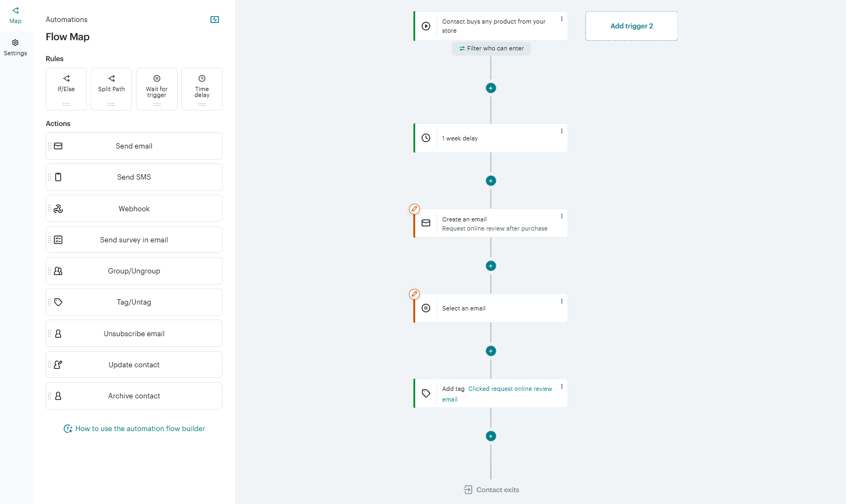Click Clicked request online review email tag

[x=497, y=394]
